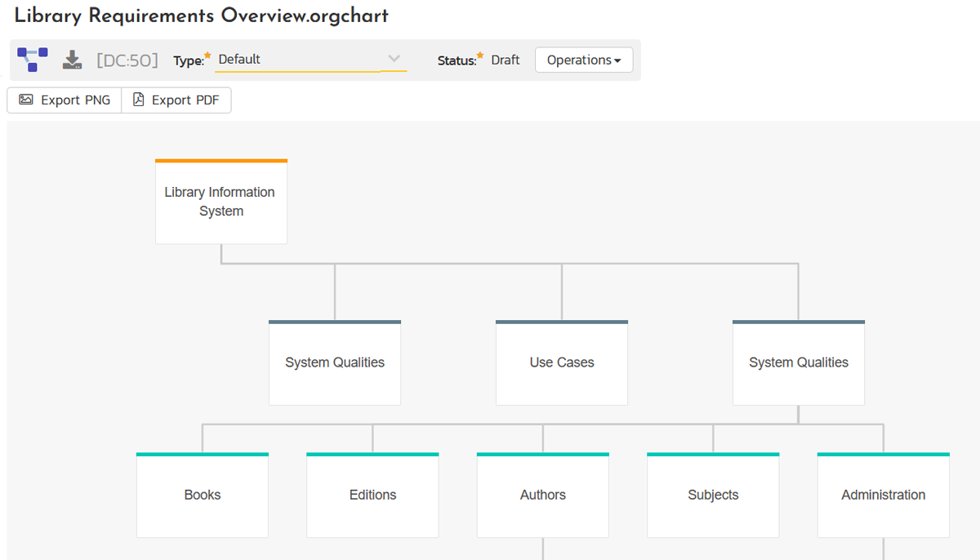980x560 pixels.
Task: Select the Use Cases node
Action: click(562, 362)
